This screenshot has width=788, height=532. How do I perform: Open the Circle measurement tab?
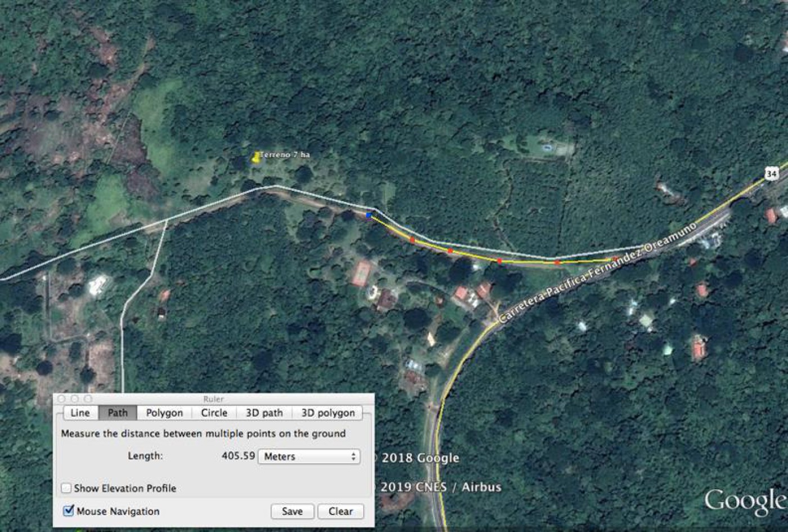(214, 413)
